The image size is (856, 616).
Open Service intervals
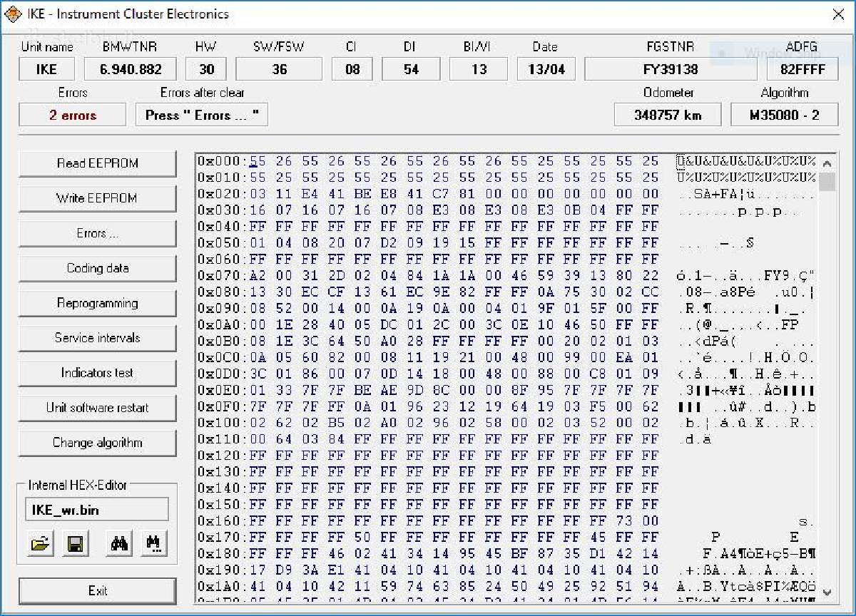[97, 338]
